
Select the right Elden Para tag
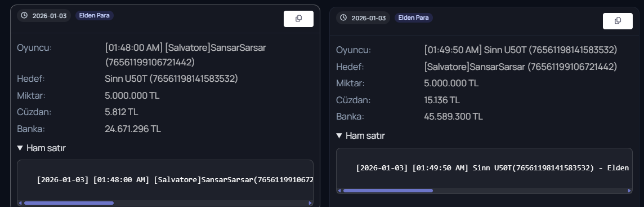(x=414, y=17)
